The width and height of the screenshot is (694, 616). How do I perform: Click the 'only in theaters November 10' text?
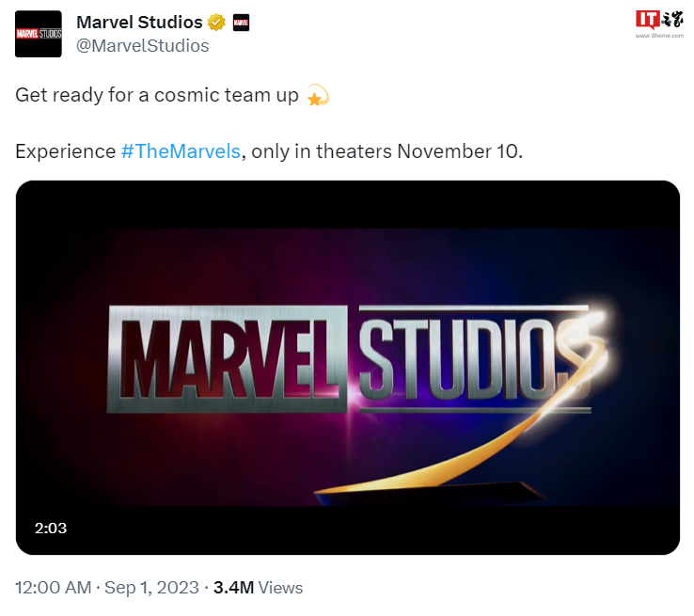(x=386, y=150)
